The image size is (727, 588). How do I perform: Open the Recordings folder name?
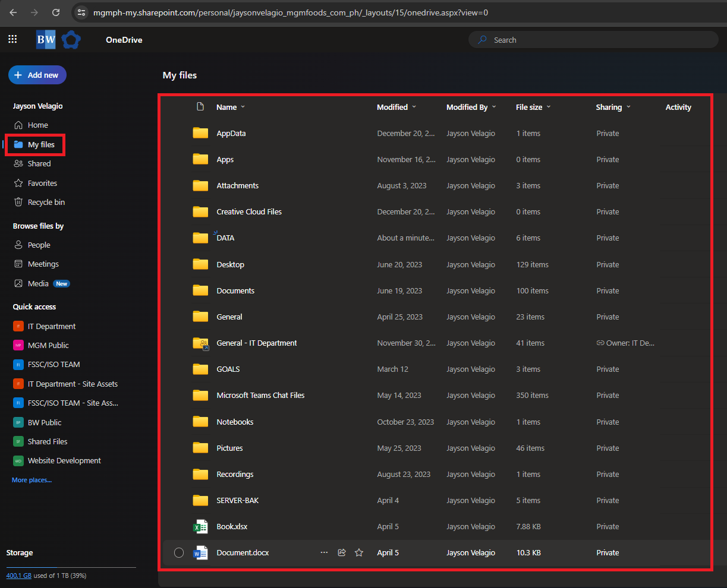235,474
